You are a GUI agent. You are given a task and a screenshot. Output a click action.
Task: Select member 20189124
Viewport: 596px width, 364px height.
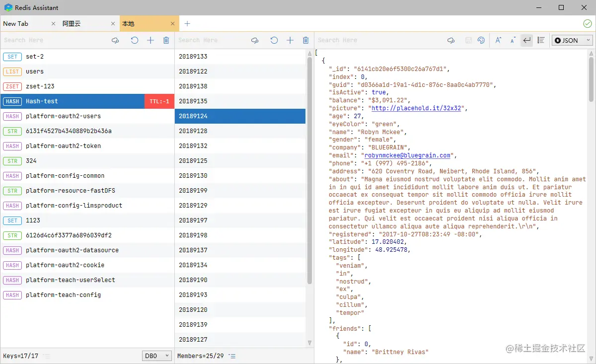(240, 116)
